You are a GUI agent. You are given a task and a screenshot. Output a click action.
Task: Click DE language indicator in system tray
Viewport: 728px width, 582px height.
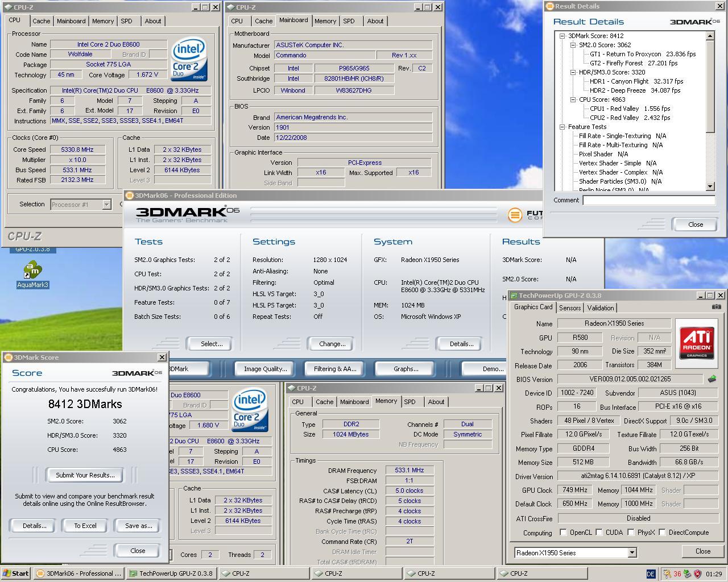click(651, 574)
